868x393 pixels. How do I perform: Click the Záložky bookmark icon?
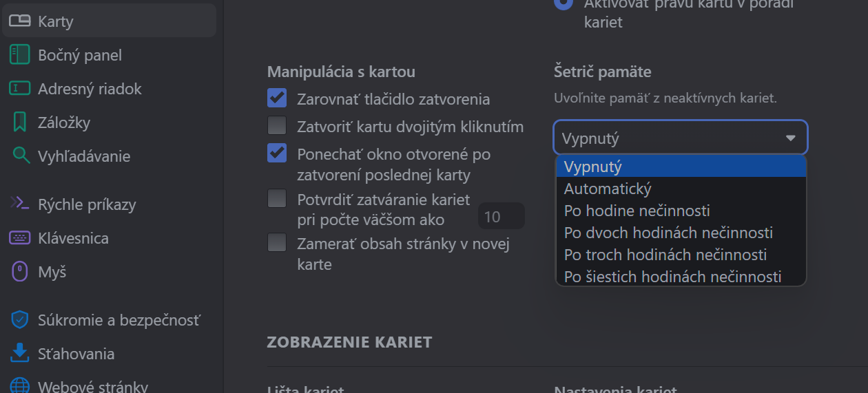20,123
